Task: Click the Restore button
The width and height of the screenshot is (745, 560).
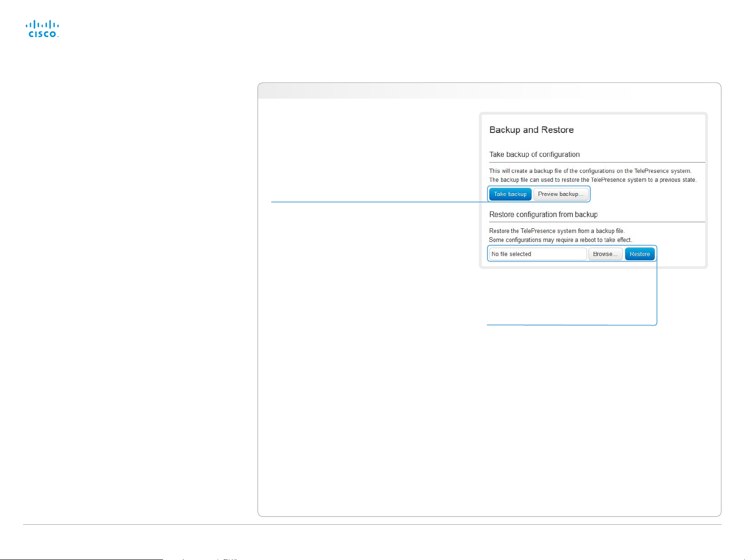Action: tap(640, 254)
